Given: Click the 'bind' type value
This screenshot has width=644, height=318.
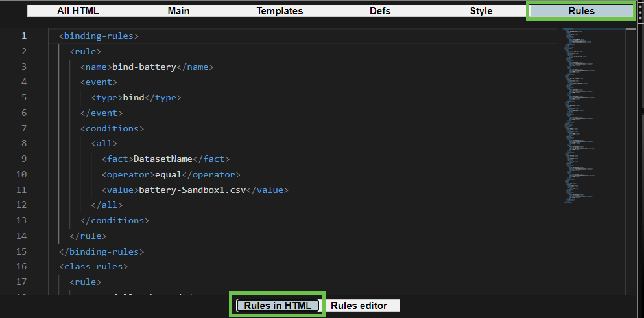Looking at the screenshot, I should pos(134,97).
